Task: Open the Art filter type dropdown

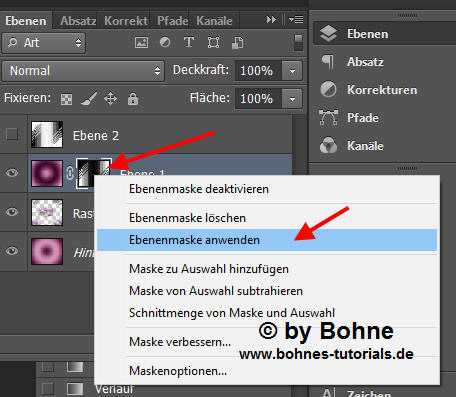Action: 44,43
